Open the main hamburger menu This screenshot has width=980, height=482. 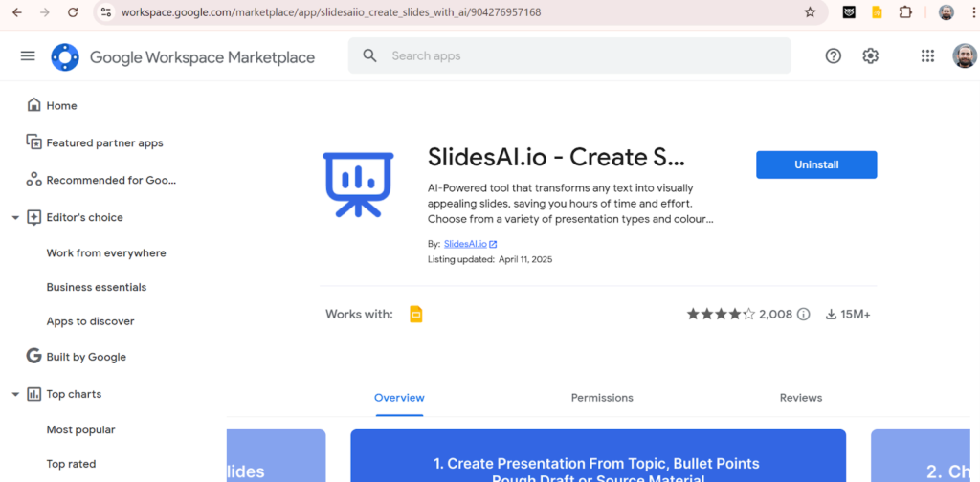(x=28, y=56)
